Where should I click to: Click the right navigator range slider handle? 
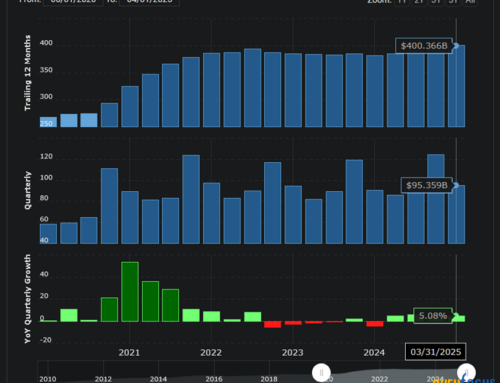(x=466, y=373)
